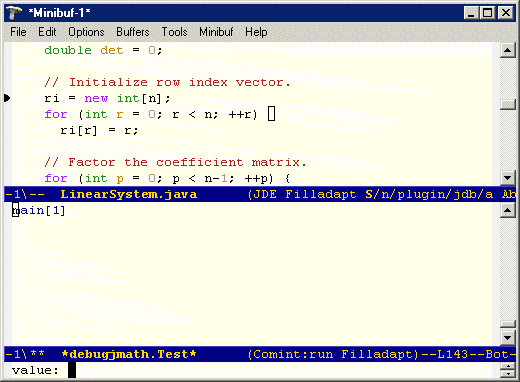Open the Edit menu
The width and height of the screenshot is (520, 382).
(47, 32)
